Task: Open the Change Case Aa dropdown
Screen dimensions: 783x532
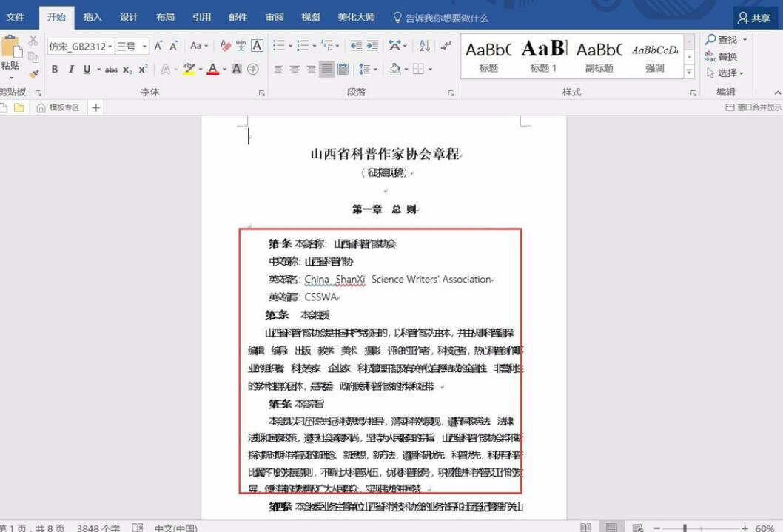Action: pyautogui.click(x=199, y=46)
